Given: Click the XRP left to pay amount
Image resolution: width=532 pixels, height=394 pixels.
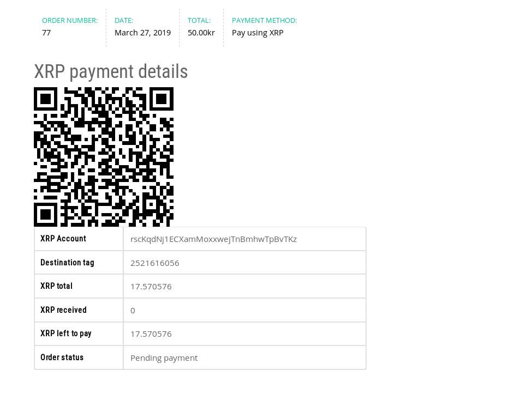Looking at the screenshot, I should click(x=151, y=334).
